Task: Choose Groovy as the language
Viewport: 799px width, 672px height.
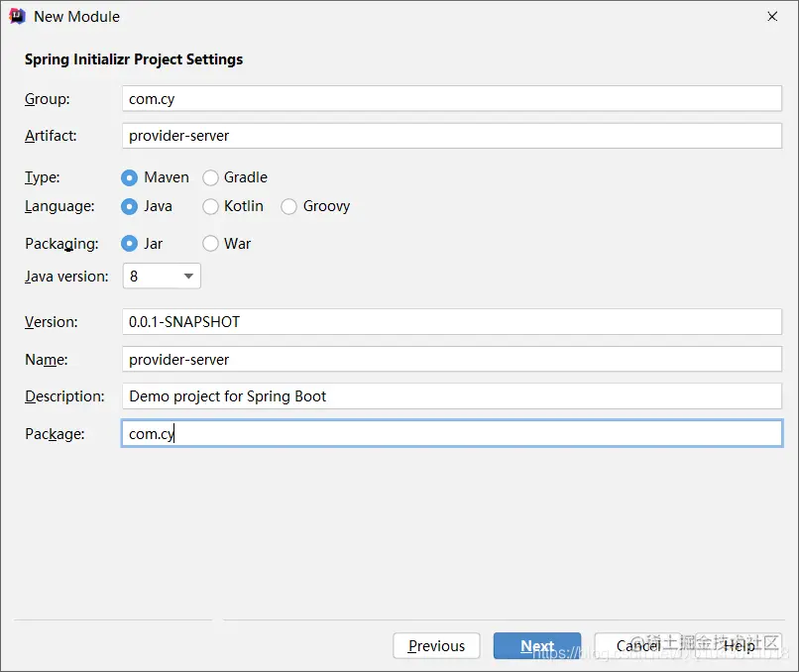Action: pos(288,206)
